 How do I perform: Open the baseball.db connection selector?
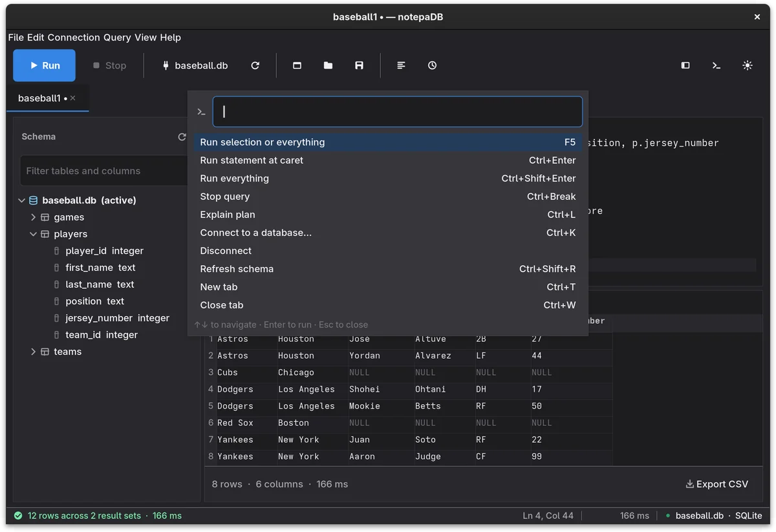pos(195,65)
